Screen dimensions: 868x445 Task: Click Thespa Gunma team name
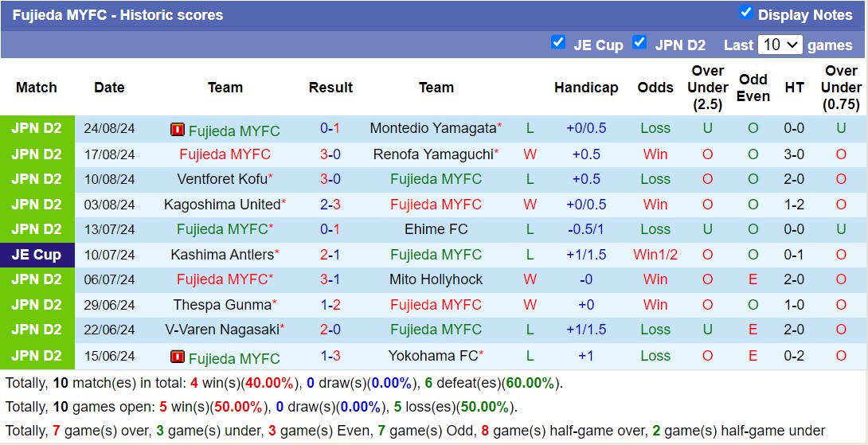(x=221, y=305)
